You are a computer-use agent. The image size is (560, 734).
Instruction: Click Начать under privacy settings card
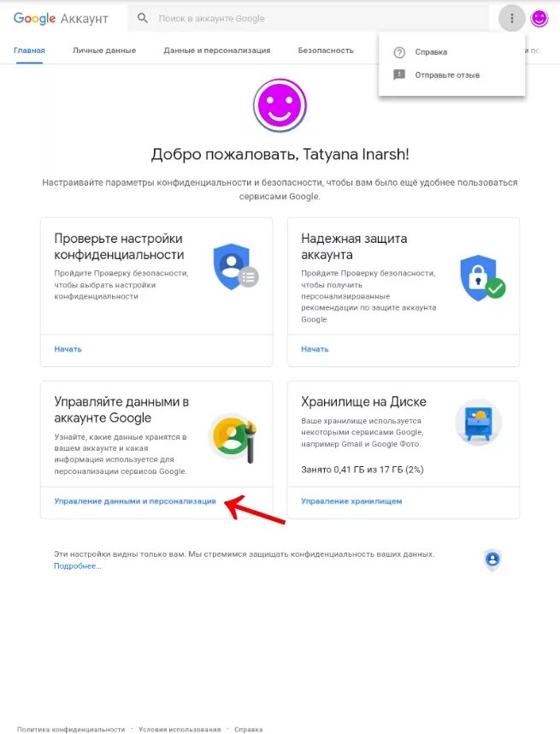[68, 349]
